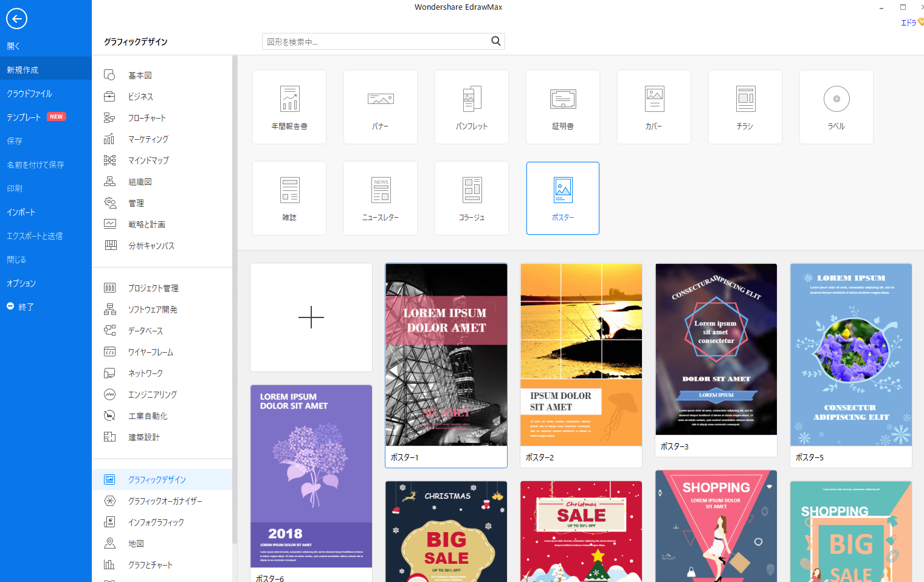Select the 組織図 category icon
This screenshot has width=924, height=582.
tap(110, 181)
